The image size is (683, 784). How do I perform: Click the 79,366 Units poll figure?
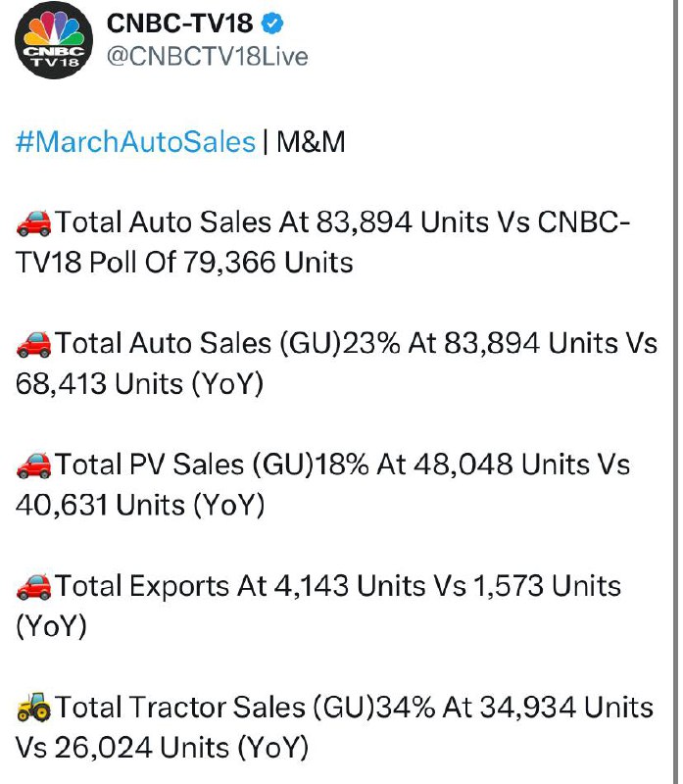268,262
